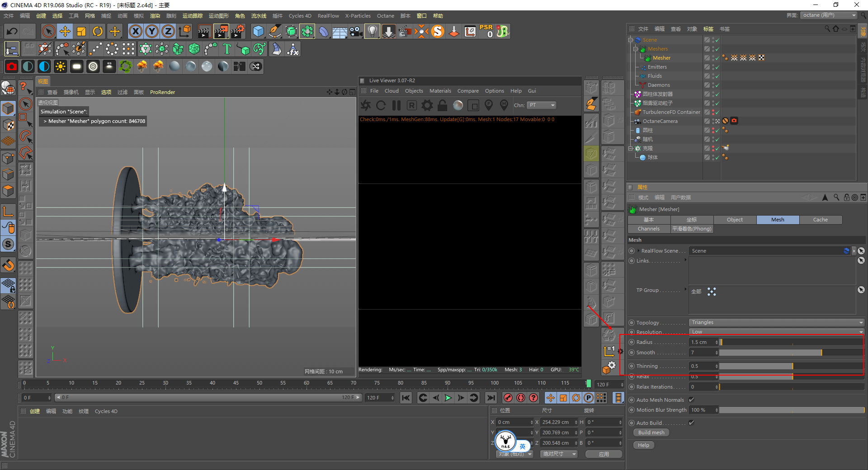The image size is (868, 470).
Task: Toggle the Y axis lock icon
Action: point(152,31)
